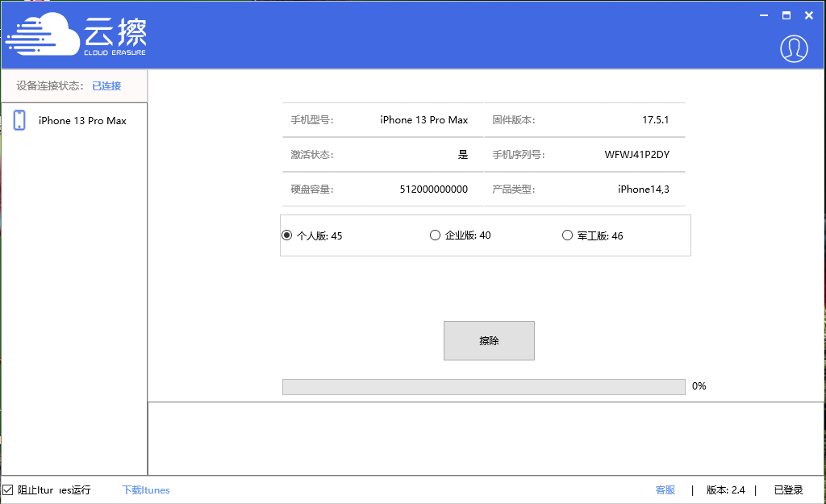This screenshot has height=504, width=826.
Task: Select the 个人版 radio option
Action: point(286,235)
